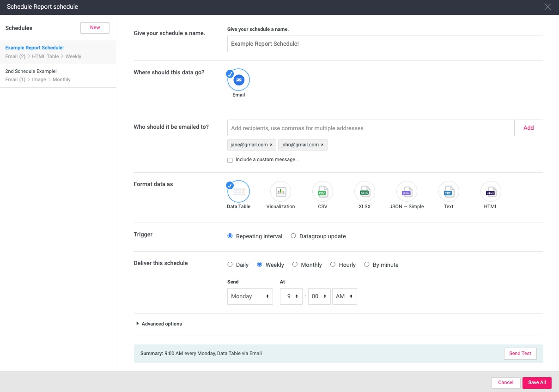Choose the XLSX format icon

(365, 191)
